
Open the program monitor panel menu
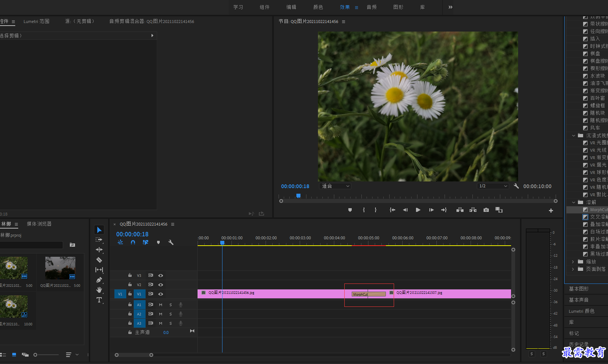coord(344,22)
